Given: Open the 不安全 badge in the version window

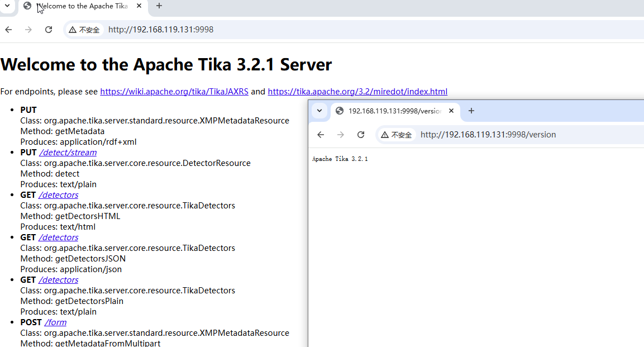Looking at the screenshot, I should point(397,134).
